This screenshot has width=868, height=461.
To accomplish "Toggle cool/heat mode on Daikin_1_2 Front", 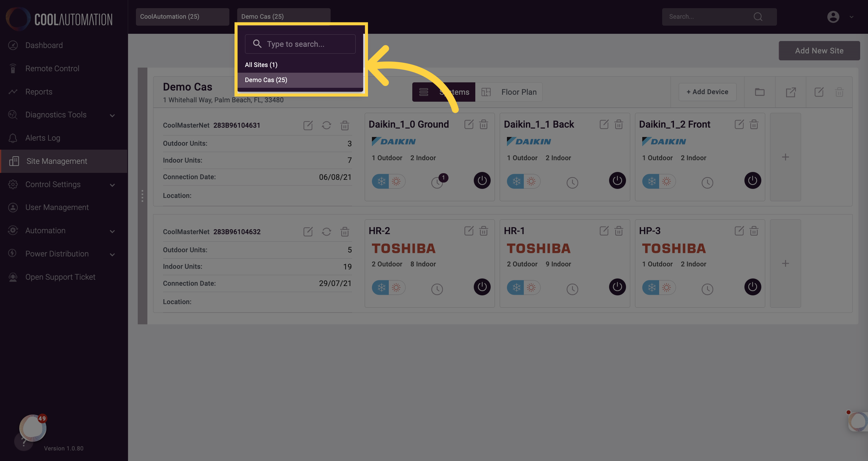I will click(x=659, y=181).
